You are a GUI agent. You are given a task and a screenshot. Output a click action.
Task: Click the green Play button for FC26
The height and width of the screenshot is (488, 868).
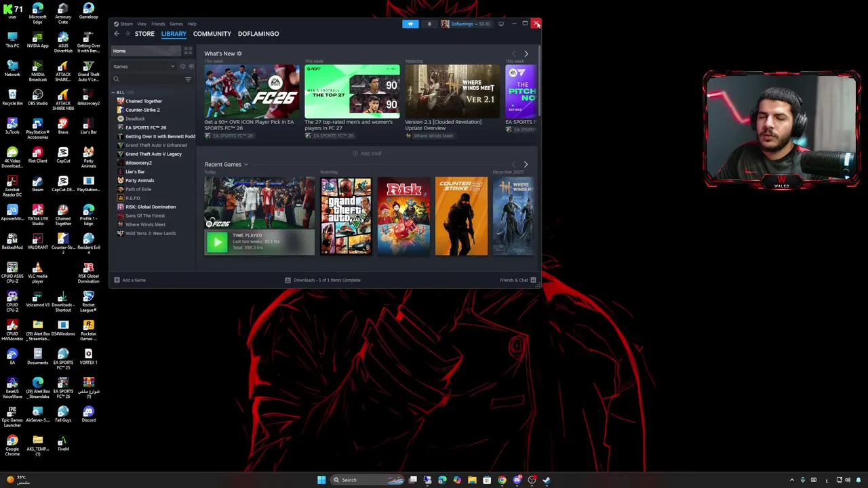point(217,242)
